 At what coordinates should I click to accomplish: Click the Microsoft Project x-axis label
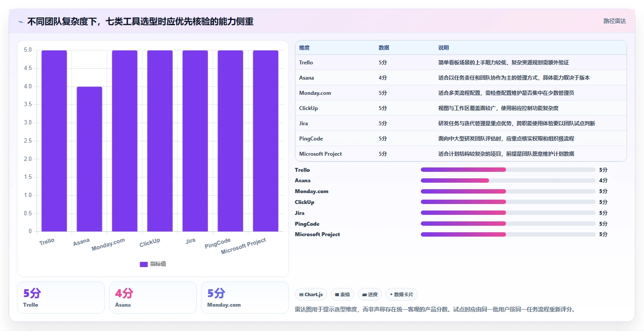(243, 246)
